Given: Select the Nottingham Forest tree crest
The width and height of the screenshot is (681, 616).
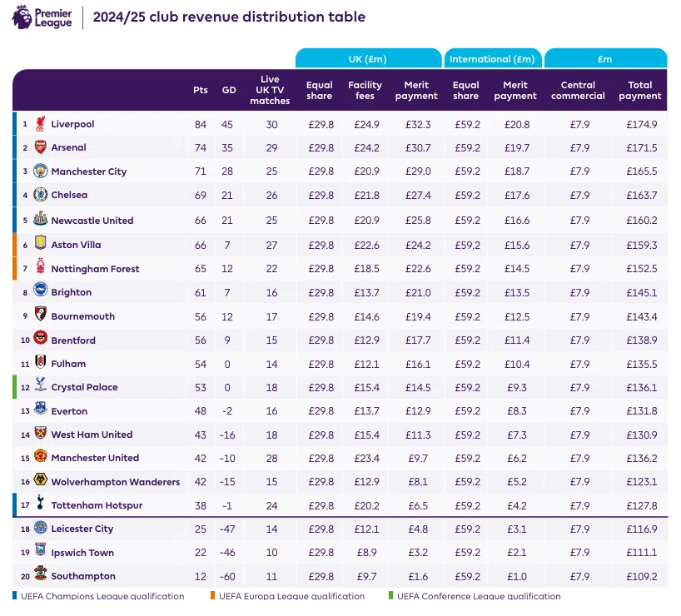Looking at the screenshot, I should coord(41,266).
